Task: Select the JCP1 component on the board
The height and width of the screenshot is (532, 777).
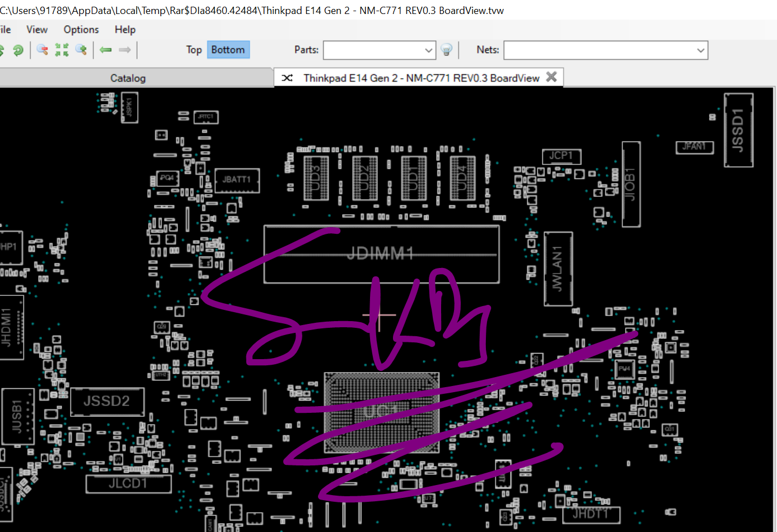Action: [561, 156]
